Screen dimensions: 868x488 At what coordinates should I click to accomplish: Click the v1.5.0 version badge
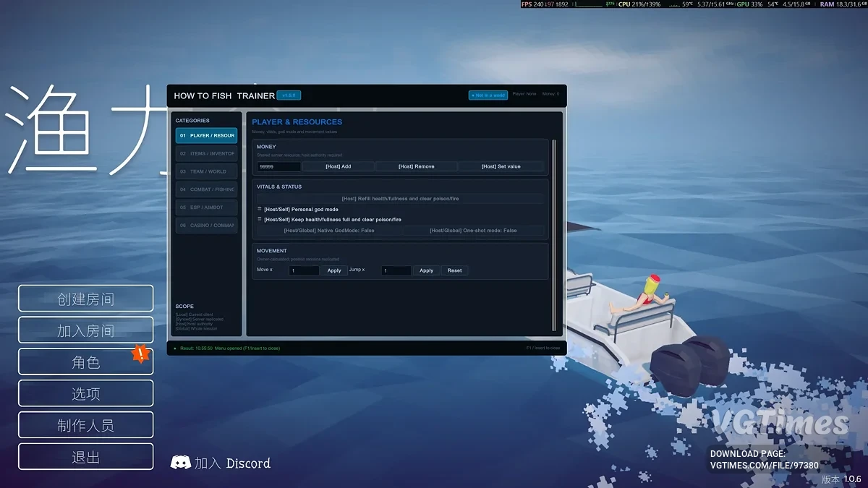click(x=289, y=95)
